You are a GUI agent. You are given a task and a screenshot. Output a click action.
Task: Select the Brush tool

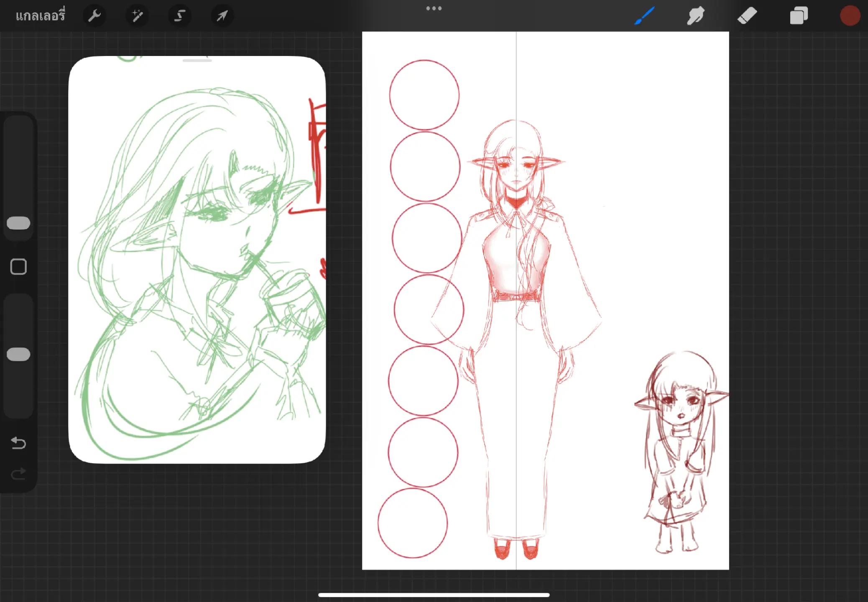(644, 16)
